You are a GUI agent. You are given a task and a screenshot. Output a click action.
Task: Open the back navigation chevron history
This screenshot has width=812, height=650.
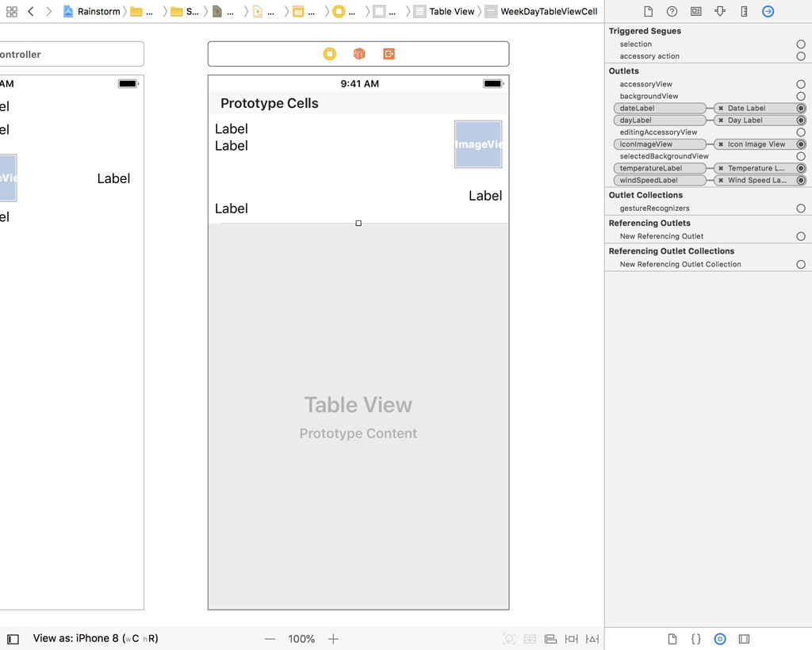[29, 11]
